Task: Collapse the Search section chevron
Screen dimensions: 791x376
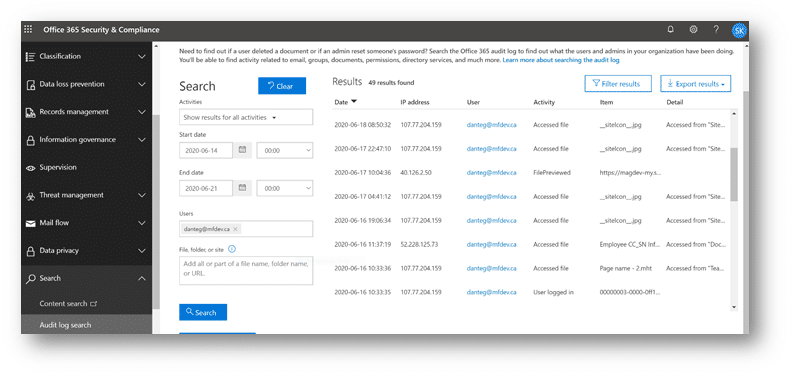Action: click(142, 279)
